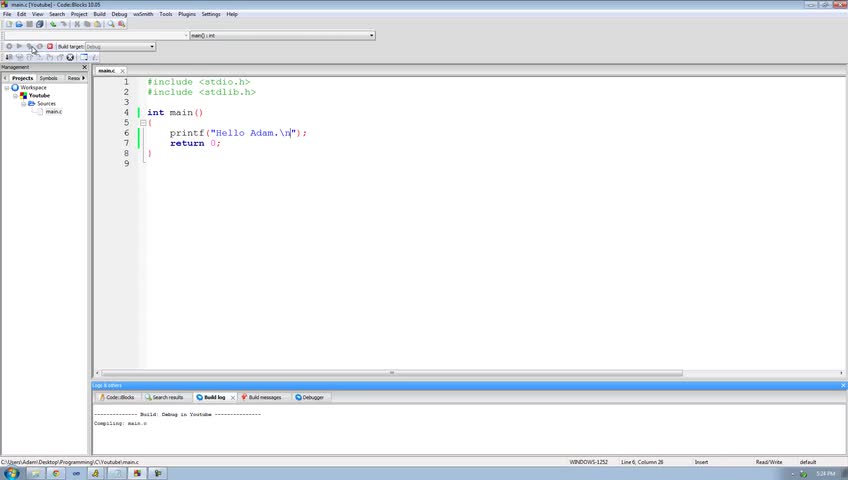Open debugging windows icon
The width and height of the screenshot is (848, 480).
[84, 57]
